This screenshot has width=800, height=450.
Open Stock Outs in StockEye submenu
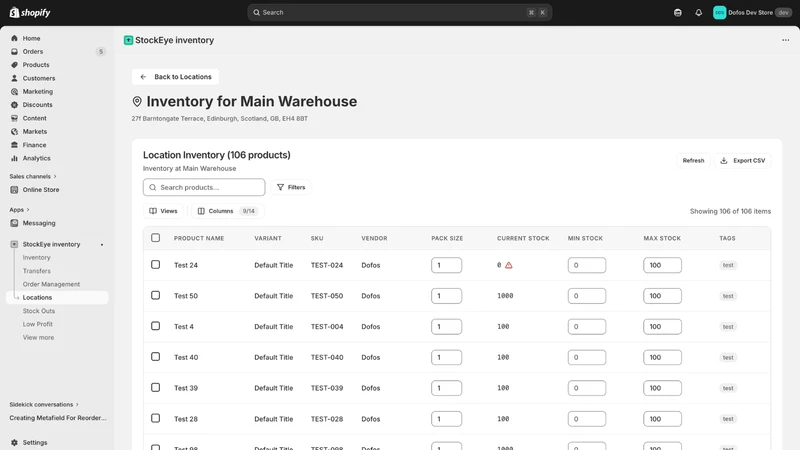coord(38,311)
